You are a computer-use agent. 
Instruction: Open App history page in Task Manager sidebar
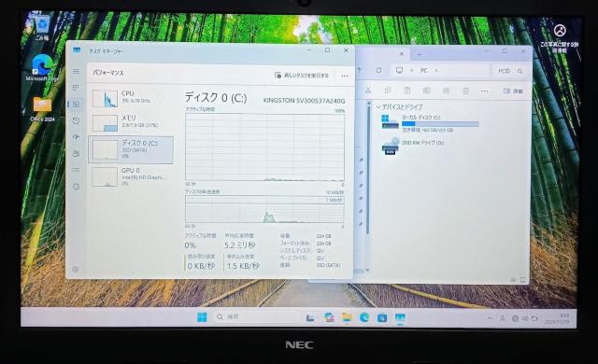pyautogui.click(x=77, y=120)
